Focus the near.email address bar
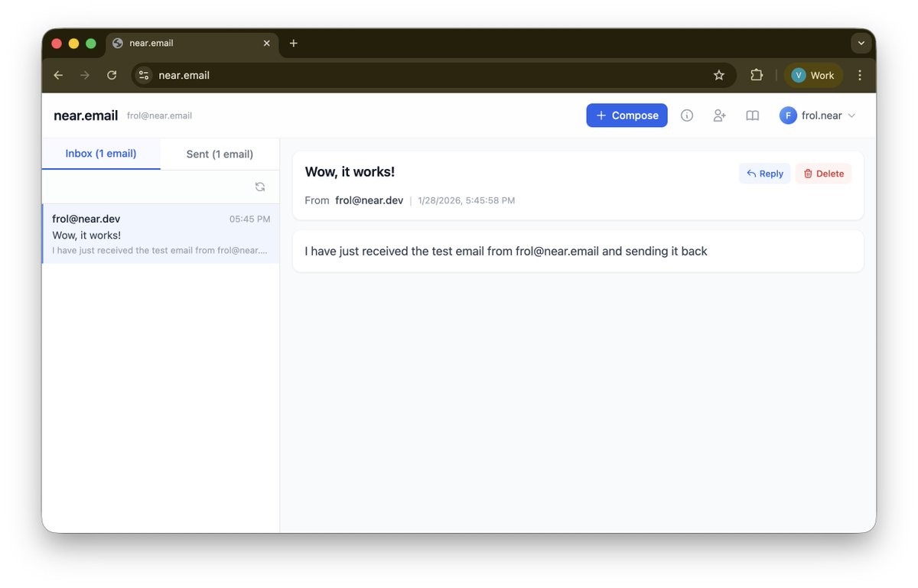The width and height of the screenshot is (918, 588). (434, 75)
